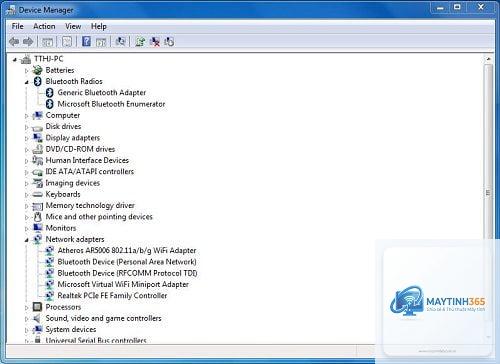Click Scan for hardware changes icon
500x364 pixels.
[120, 41]
